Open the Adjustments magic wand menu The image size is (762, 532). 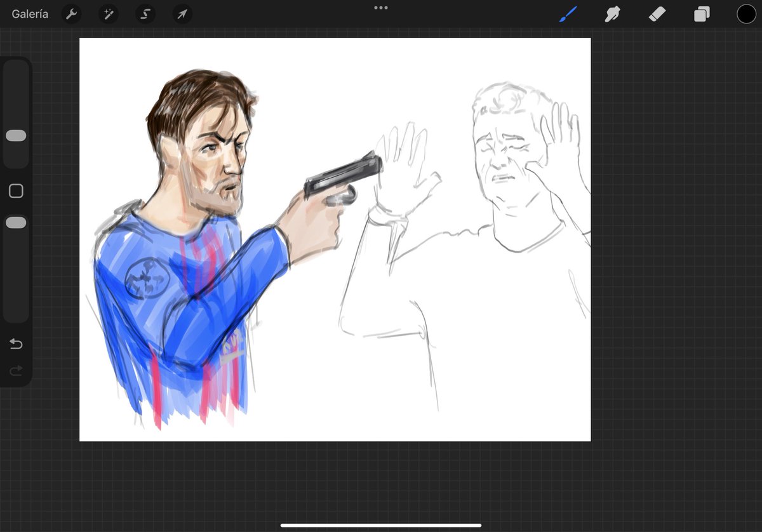click(108, 14)
